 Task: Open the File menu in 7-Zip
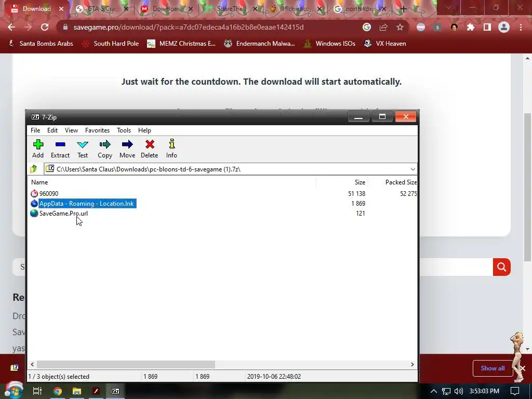[x=35, y=130]
